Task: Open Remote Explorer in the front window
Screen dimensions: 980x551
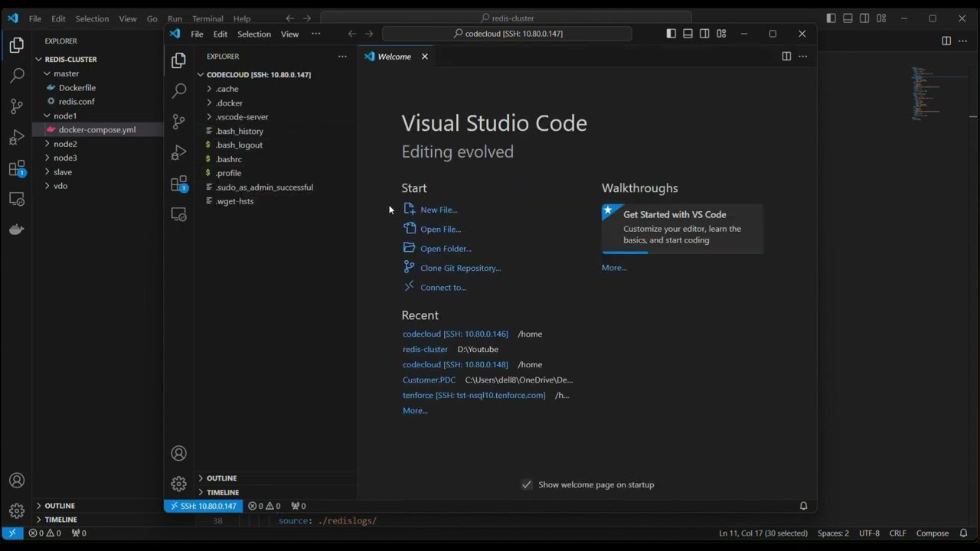Action: [178, 215]
